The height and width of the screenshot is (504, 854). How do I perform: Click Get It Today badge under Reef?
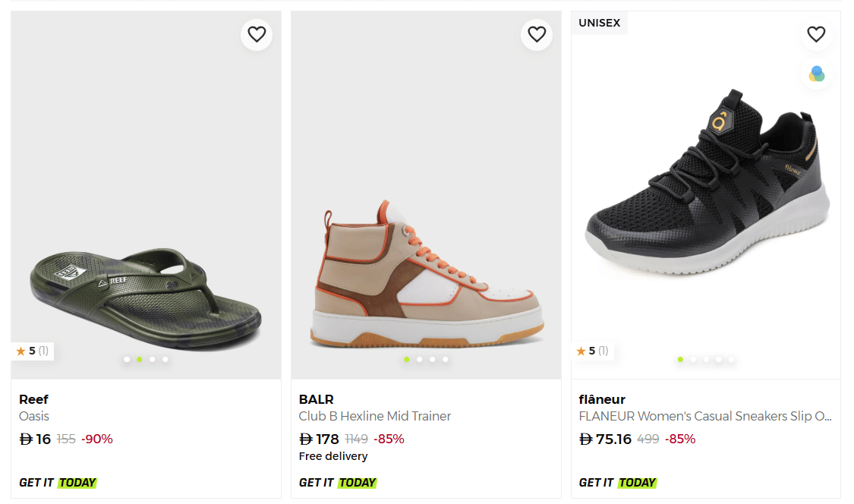58,482
